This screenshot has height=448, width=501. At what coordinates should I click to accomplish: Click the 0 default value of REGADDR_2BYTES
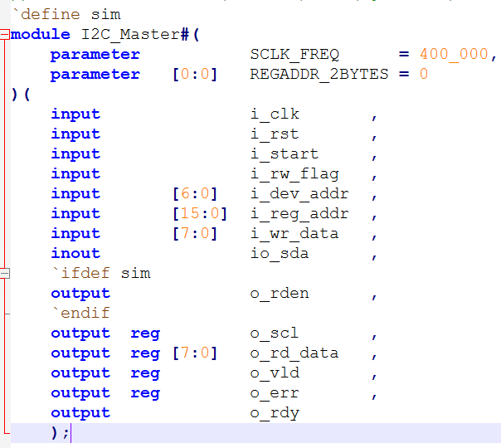[424, 74]
